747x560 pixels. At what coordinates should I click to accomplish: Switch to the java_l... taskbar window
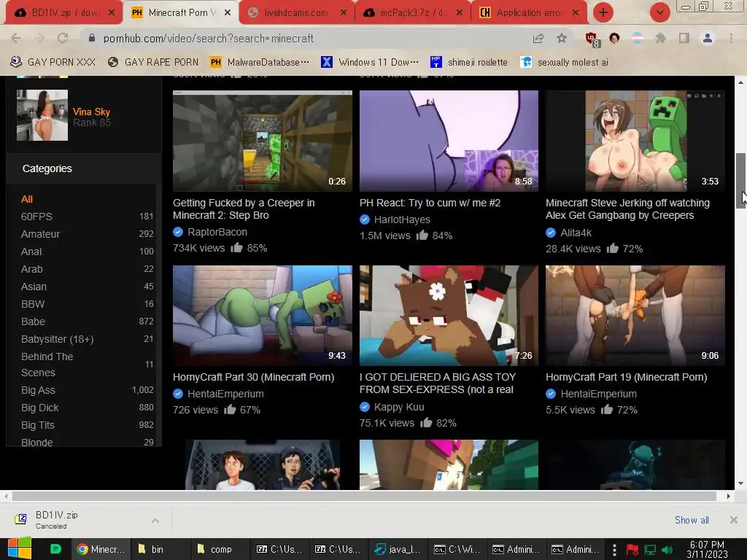[398, 549]
